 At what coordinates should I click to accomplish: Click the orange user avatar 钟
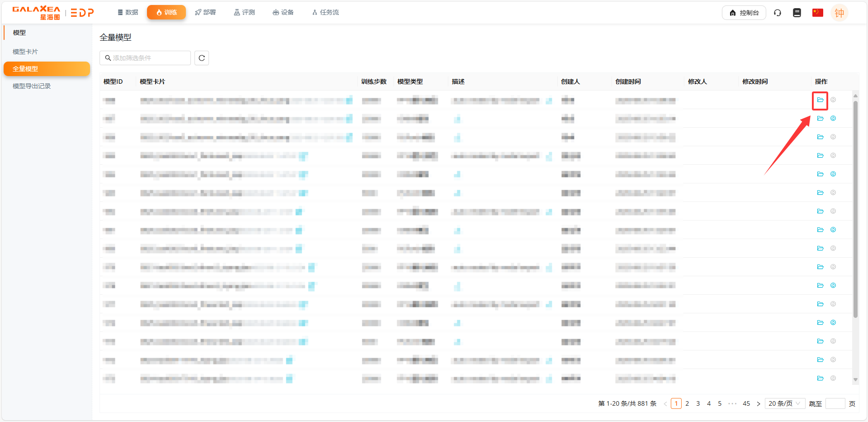pyautogui.click(x=839, y=13)
